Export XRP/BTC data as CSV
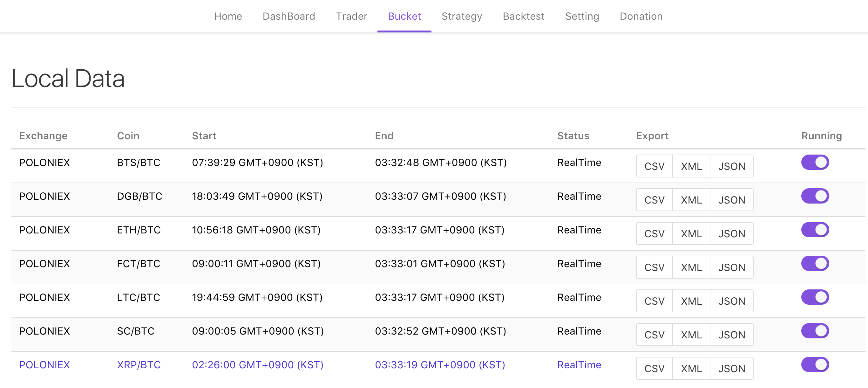Screen dimensions: 868x388 654,368
